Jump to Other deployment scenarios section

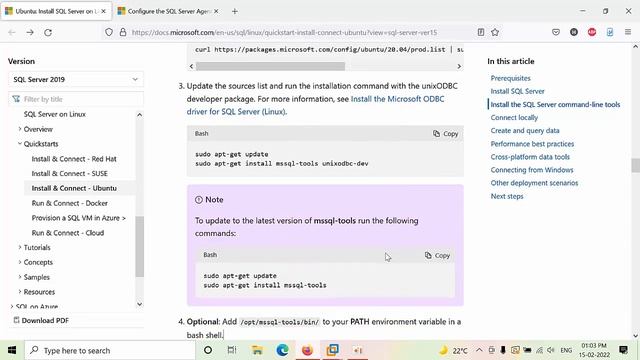click(534, 183)
